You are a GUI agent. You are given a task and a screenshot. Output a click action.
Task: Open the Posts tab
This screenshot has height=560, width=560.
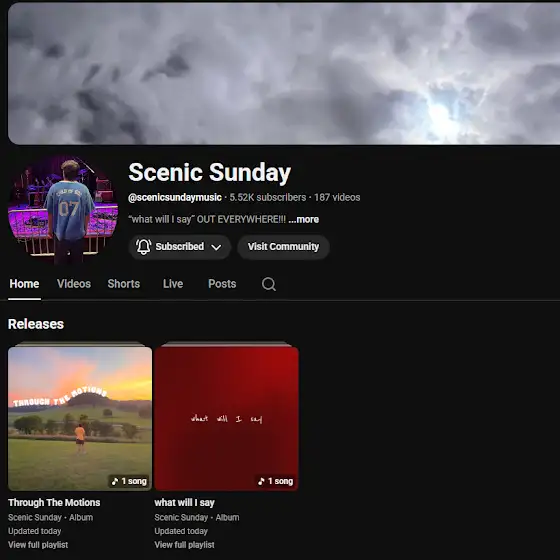(222, 284)
